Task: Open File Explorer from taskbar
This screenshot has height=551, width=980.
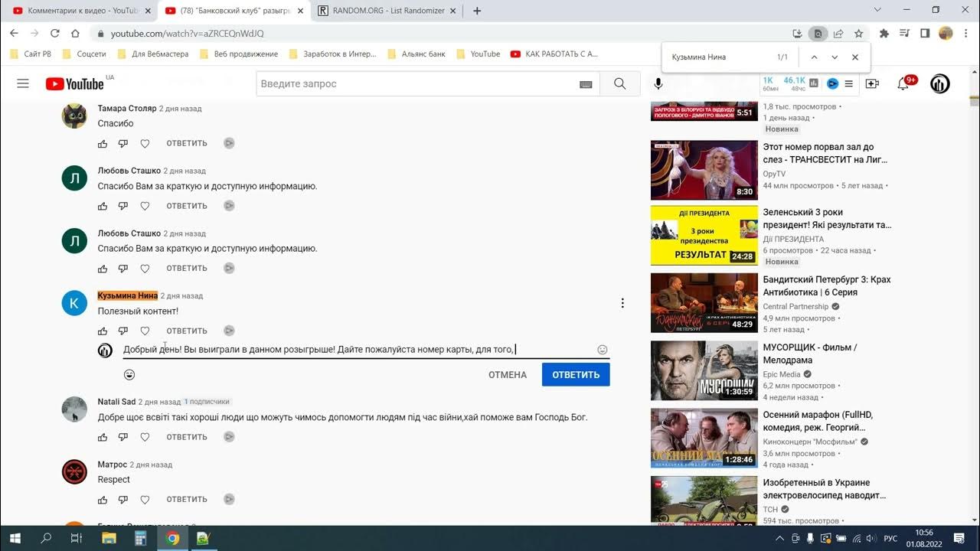Action: (109, 538)
